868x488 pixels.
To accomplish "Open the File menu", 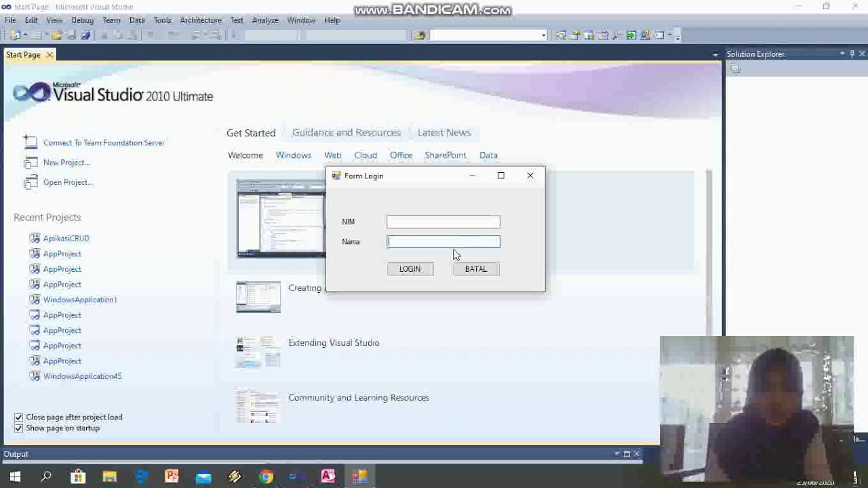I will pos(10,20).
